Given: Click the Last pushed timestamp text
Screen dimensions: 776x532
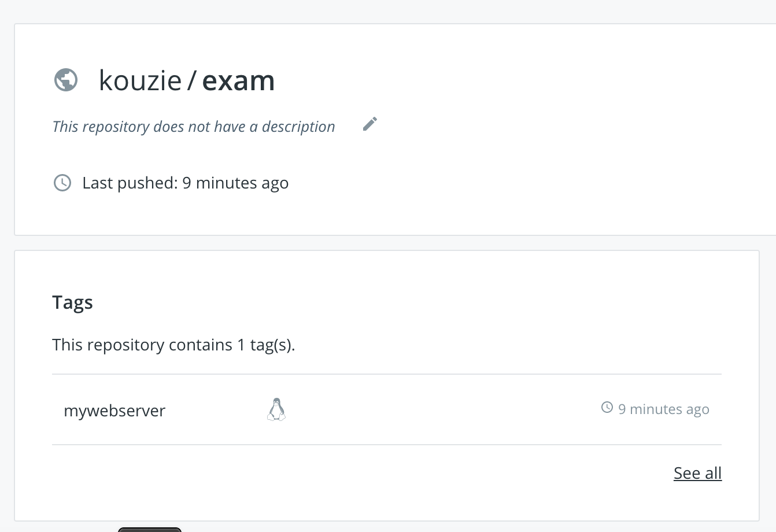Looking at the screenshot, I should pos(185,183).
